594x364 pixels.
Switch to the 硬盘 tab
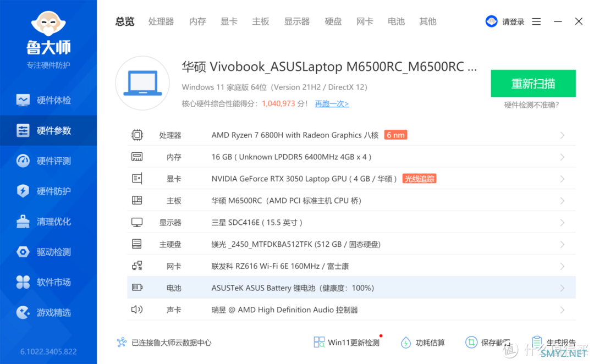333,21
